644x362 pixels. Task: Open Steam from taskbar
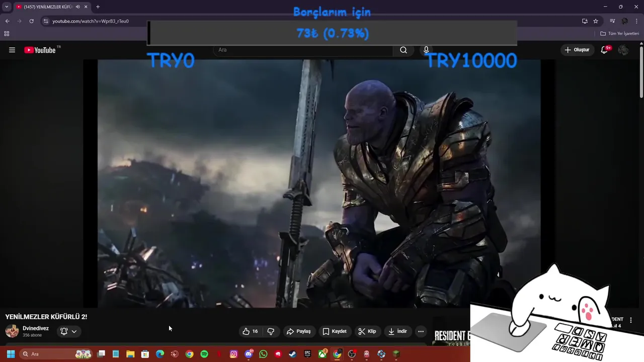[x=293, y=354]
